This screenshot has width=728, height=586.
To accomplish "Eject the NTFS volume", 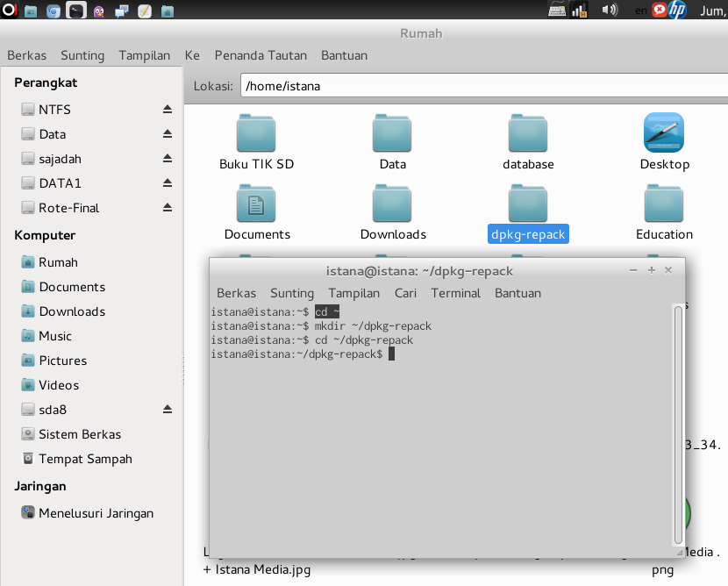I will 168,109.
